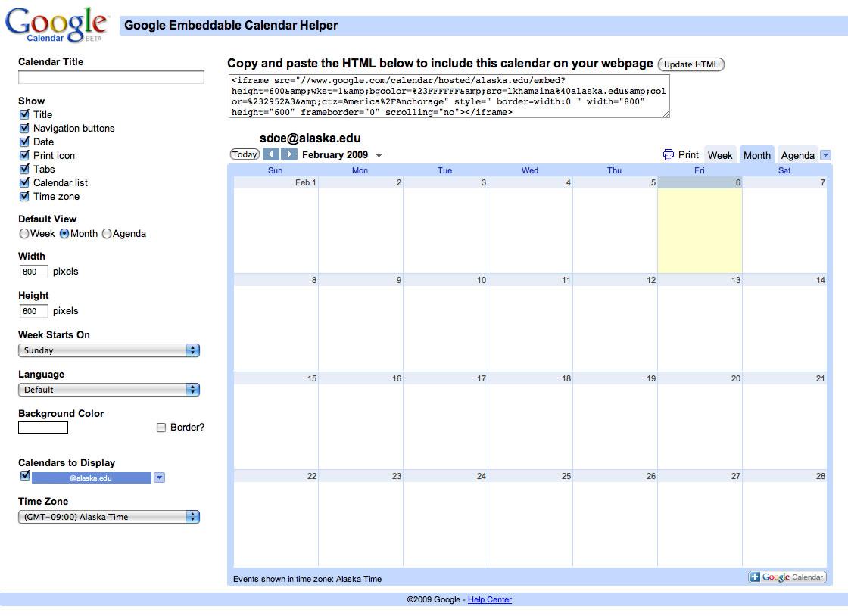Toggle the Date checkbox
Screen dimensions: 848x616
[x=24, y=142]
